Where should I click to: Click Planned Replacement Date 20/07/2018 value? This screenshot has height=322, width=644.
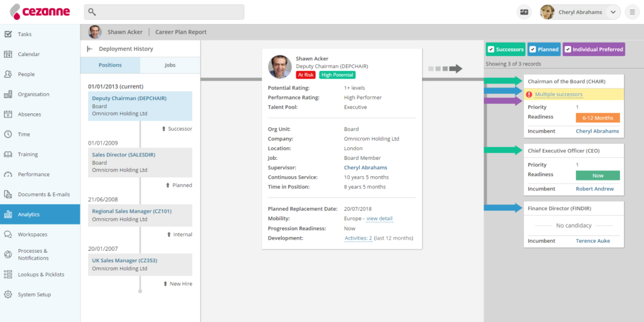coord(358,209)
